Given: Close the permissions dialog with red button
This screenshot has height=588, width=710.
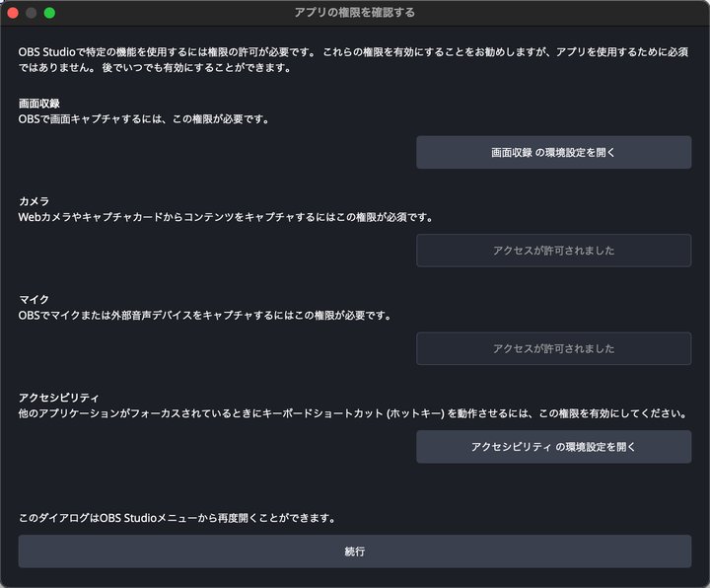Looking at the screenshot, I should (14, 13).
